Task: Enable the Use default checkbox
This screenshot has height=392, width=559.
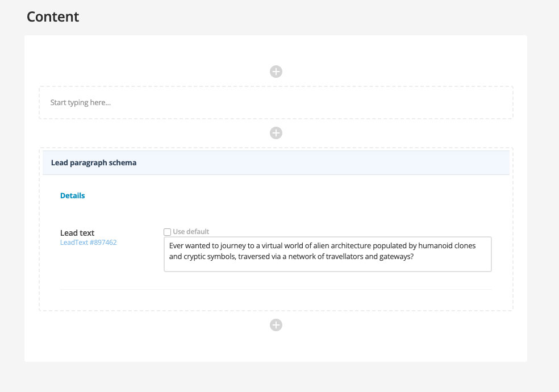Action: click(167, 232)
